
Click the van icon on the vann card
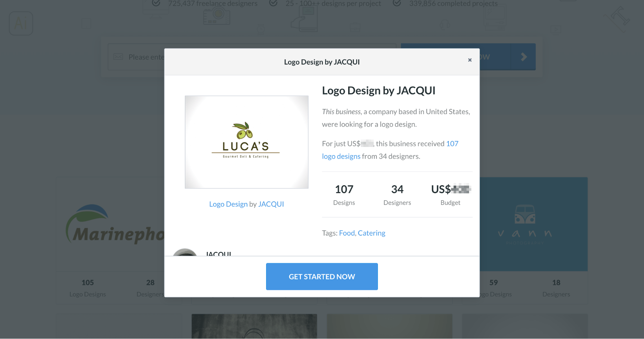[525, 214]
